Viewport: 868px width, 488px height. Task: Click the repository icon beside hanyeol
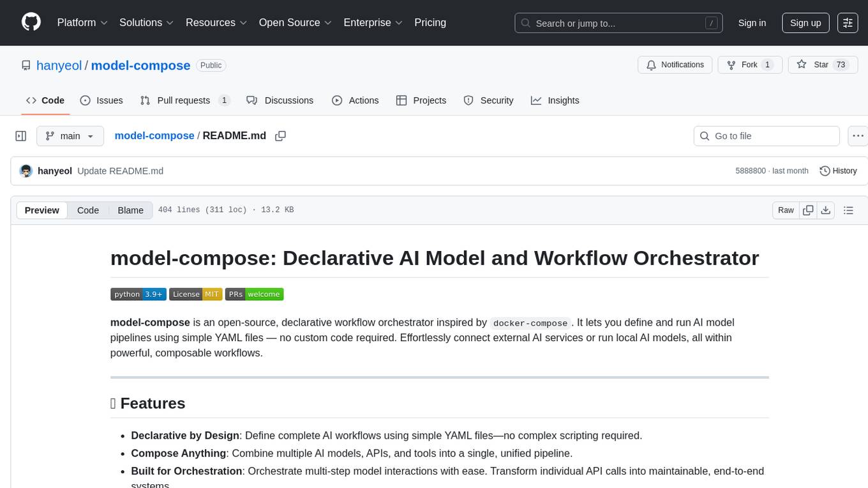click(26, 66)
